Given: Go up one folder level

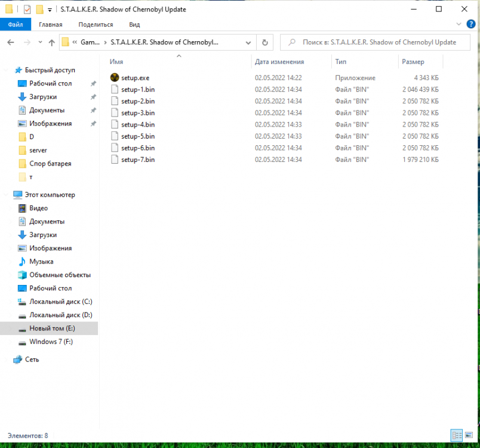Looking at the screenshot, I should (x=52, y=42).
